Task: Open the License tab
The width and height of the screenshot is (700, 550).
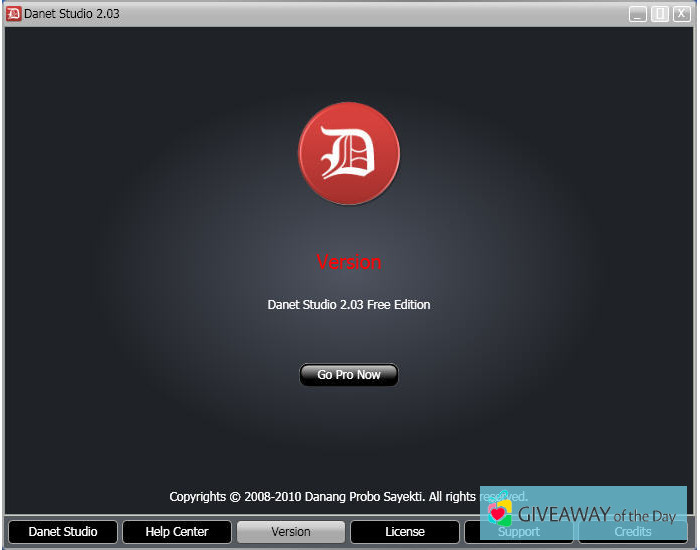Action: [405, 532]
